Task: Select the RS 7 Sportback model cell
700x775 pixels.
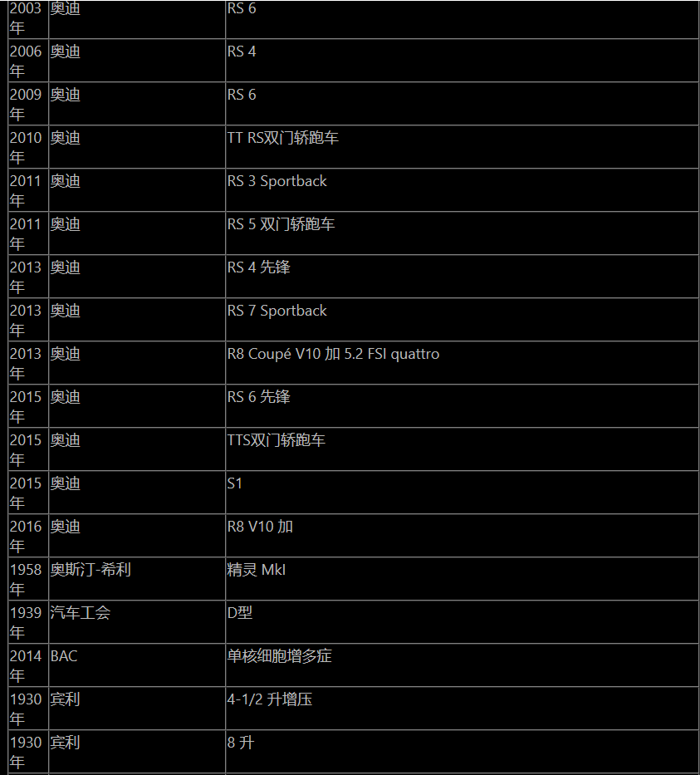Action: pyautogui.click(x=462, y=320)
